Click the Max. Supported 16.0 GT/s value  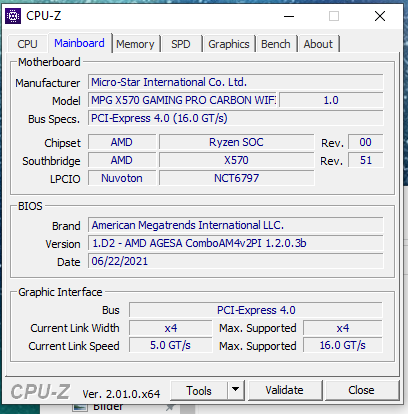343,345
